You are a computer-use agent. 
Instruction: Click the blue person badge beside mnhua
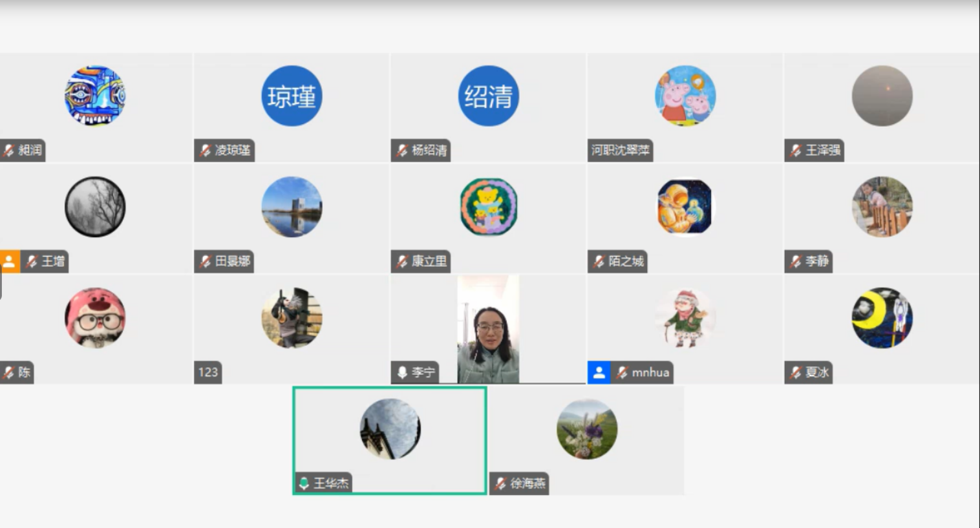tap(599, 373)
